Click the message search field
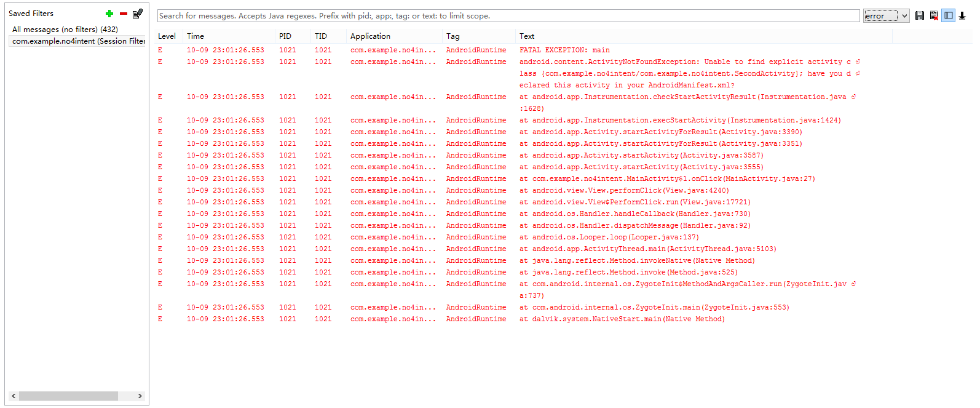The image size is (980, 408). (x=508, y=16)
